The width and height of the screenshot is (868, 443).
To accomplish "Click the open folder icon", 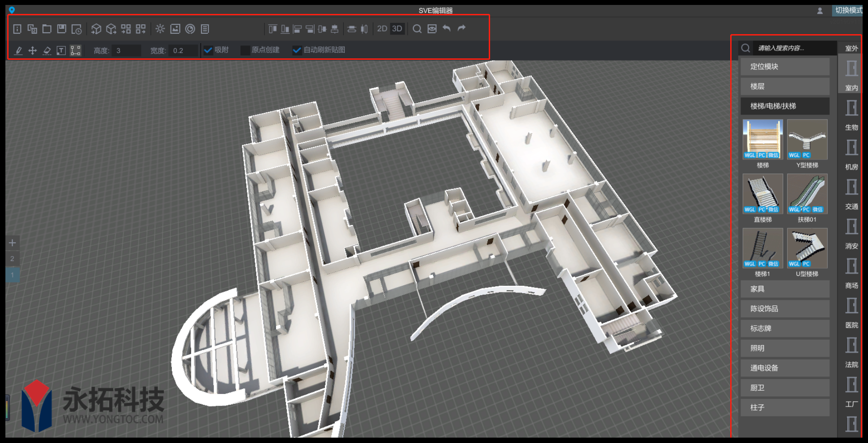I will (x=47, y=29).
